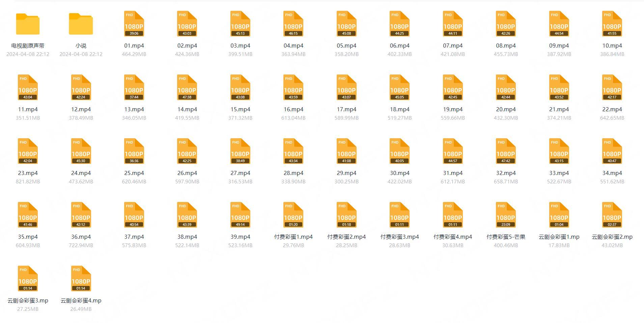
Task: Open the 10.mp4 1080P video
Action: point(612,24)
